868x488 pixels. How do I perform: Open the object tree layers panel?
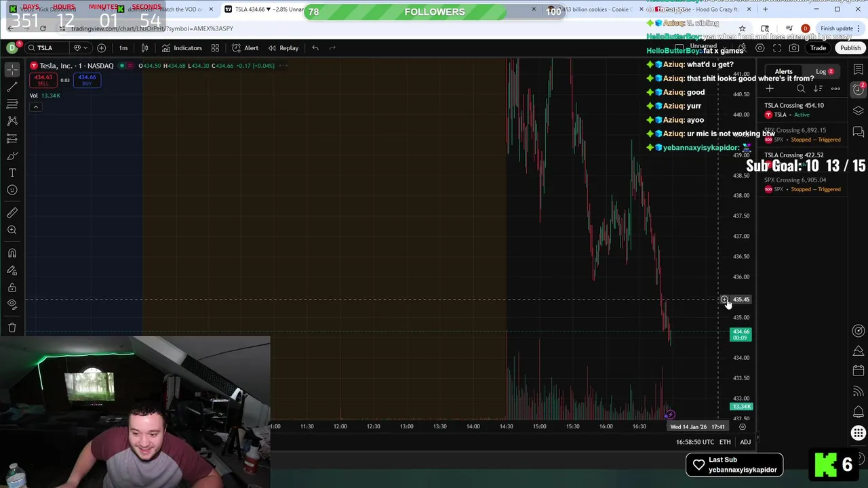(x=858, y=110)
